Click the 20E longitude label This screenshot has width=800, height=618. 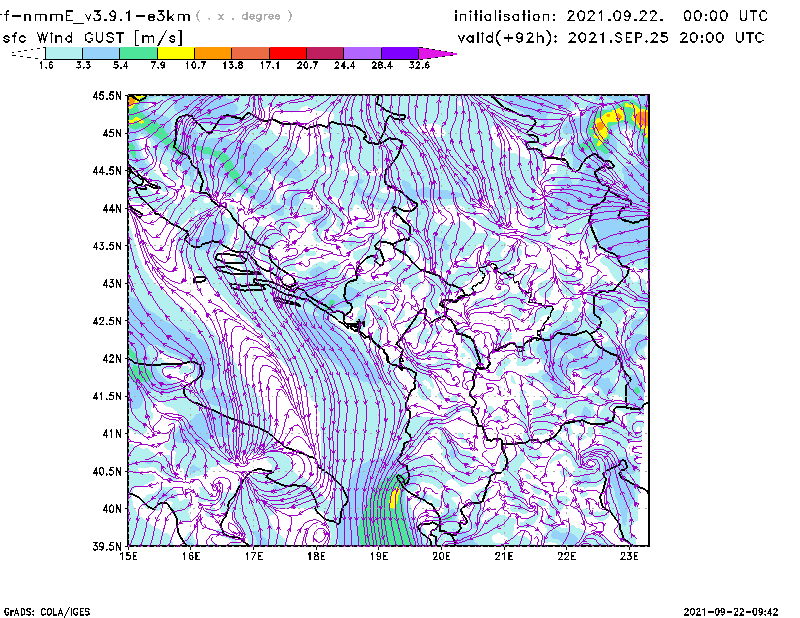(441, 556)
